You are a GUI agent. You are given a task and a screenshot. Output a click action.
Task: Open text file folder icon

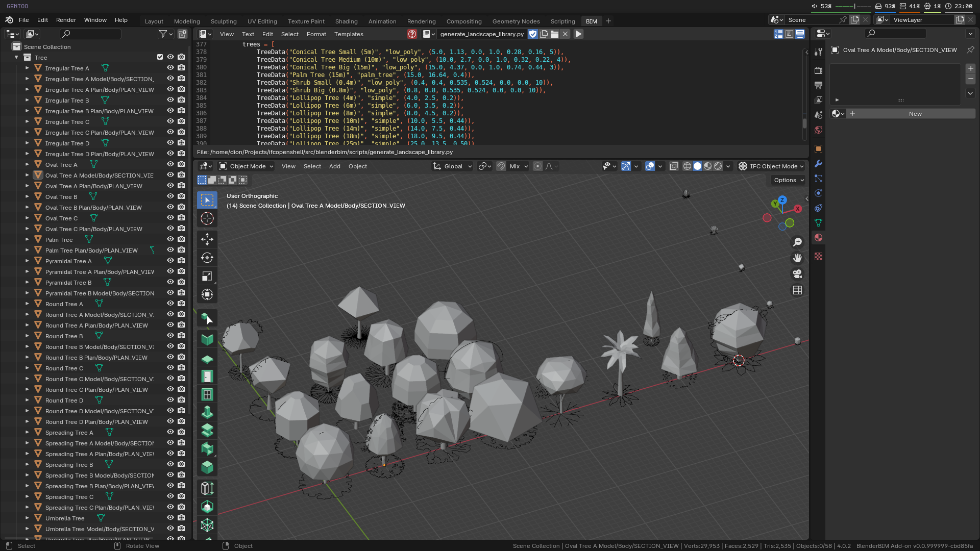[x=554, y=34]
